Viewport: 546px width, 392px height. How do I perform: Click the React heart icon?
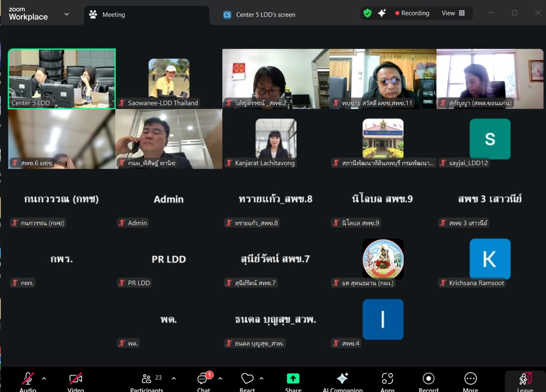click(x=247, y=379)
